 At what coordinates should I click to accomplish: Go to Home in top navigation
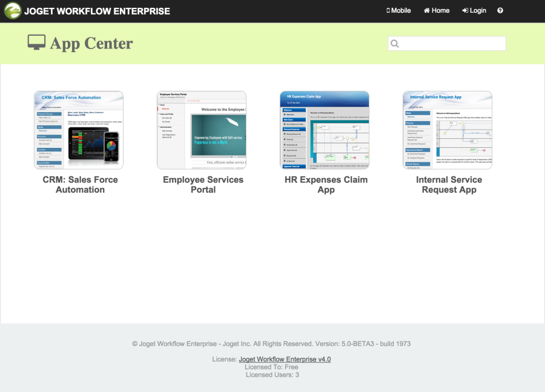pyautogui.click(x=437, y=10)
